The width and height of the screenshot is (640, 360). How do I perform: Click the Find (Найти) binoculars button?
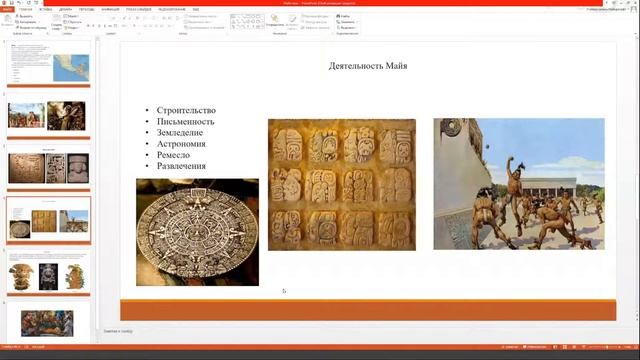pyautogui.click(x=343, y=16)
